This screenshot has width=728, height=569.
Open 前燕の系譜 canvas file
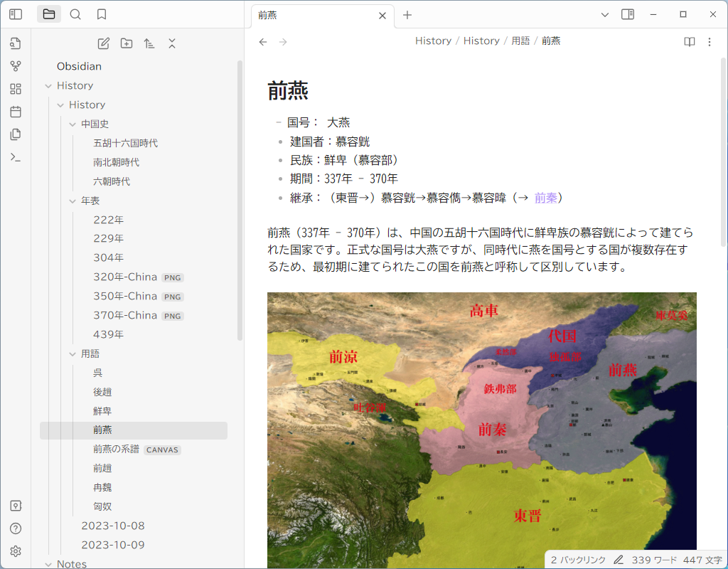[136, 450]
